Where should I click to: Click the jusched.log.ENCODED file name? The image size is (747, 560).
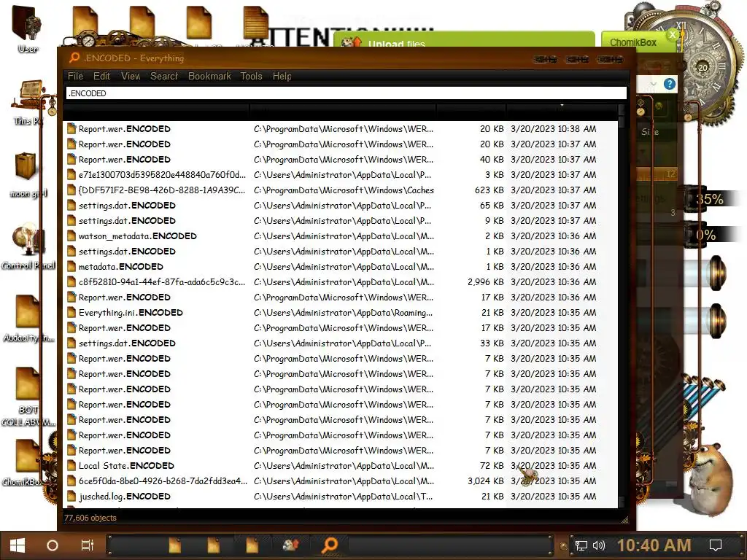click(x=124, y=496)
